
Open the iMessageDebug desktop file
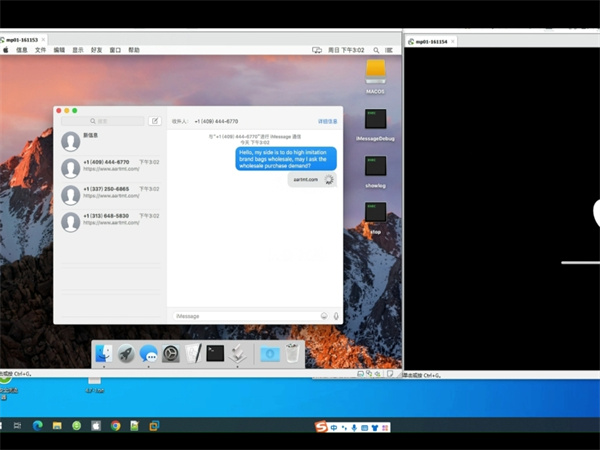pyautogui.click(x=376, y=120)
